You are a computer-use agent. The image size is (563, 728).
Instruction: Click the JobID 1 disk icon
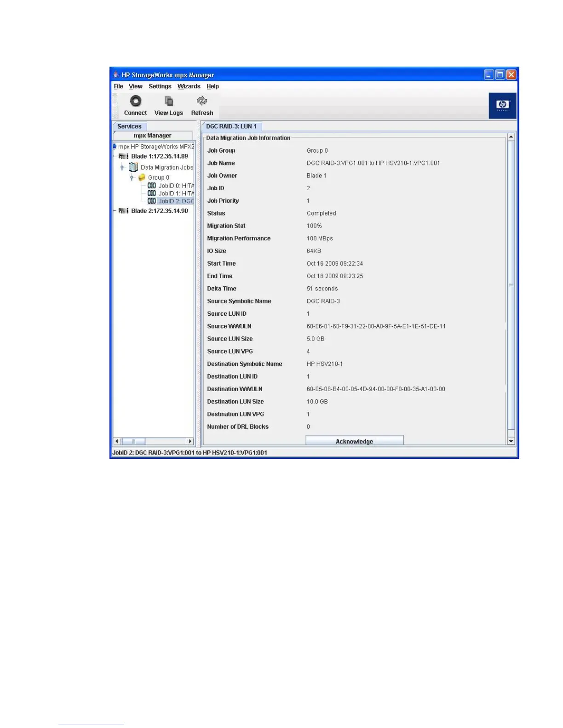(x=152, y=193)
